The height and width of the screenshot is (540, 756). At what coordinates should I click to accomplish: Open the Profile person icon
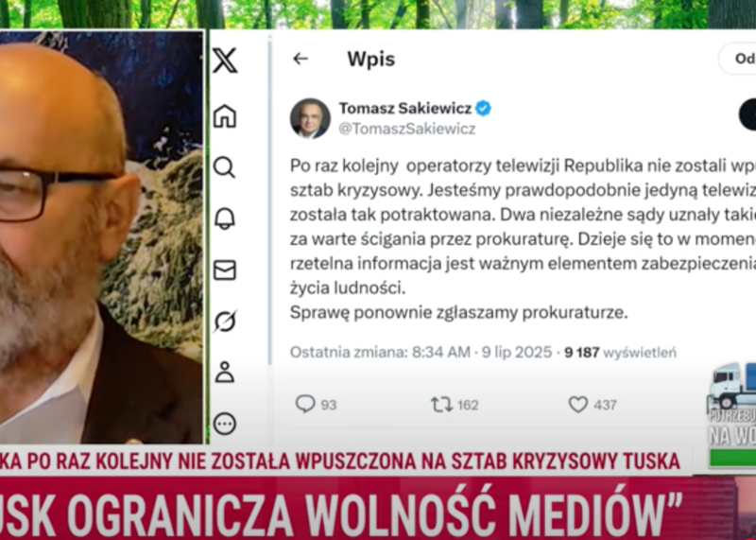[x=225, y=372]
